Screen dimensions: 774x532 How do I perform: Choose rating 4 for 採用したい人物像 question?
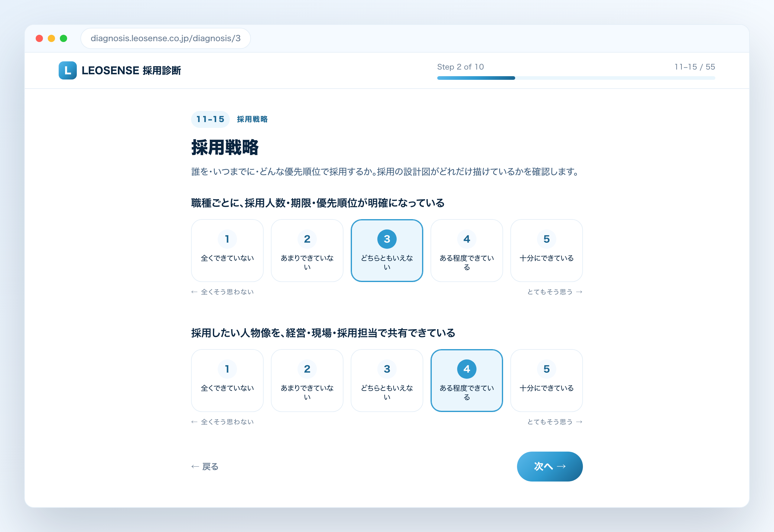pos(467,380)
